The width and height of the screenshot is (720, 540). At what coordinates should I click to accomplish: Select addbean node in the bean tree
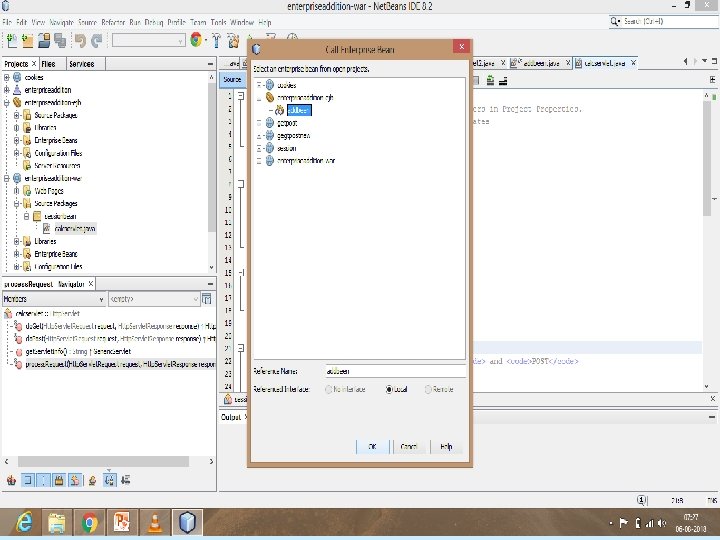[x=299, y=110]
